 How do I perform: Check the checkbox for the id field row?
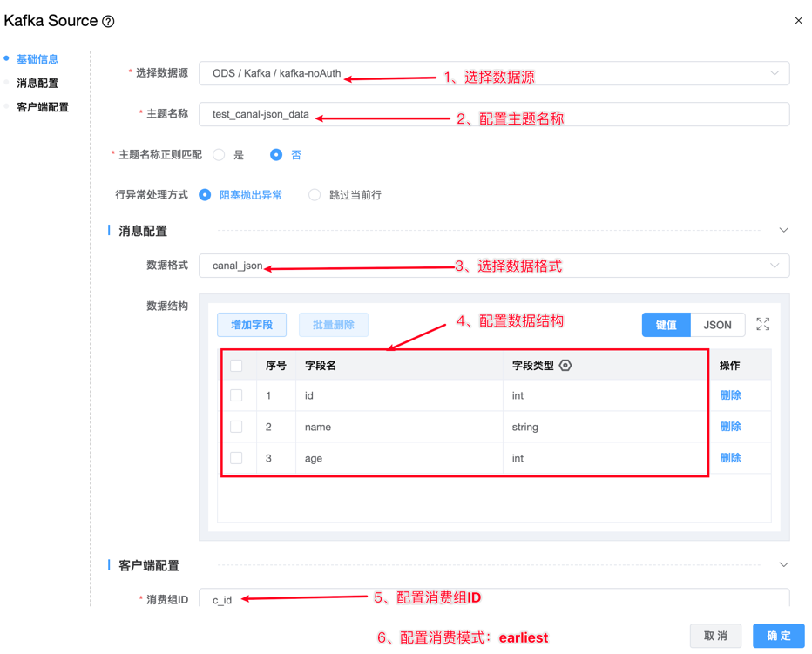[x=236, y=395]
